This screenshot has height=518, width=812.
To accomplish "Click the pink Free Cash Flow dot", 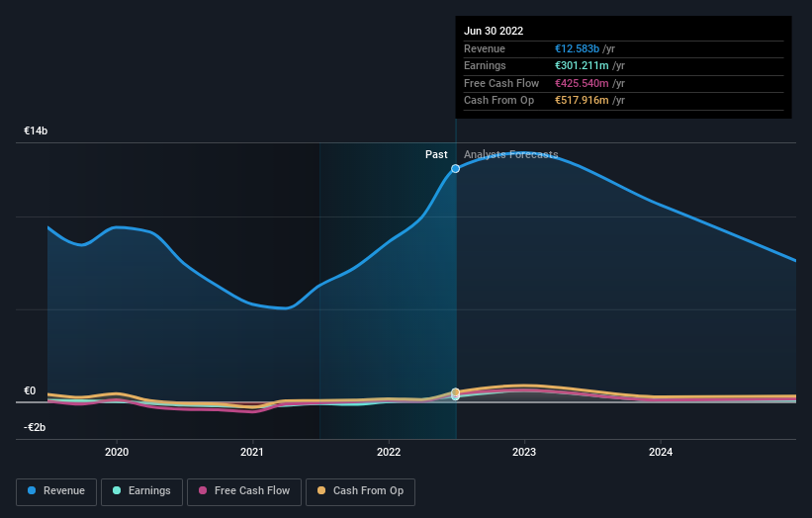I will (203, 490).
